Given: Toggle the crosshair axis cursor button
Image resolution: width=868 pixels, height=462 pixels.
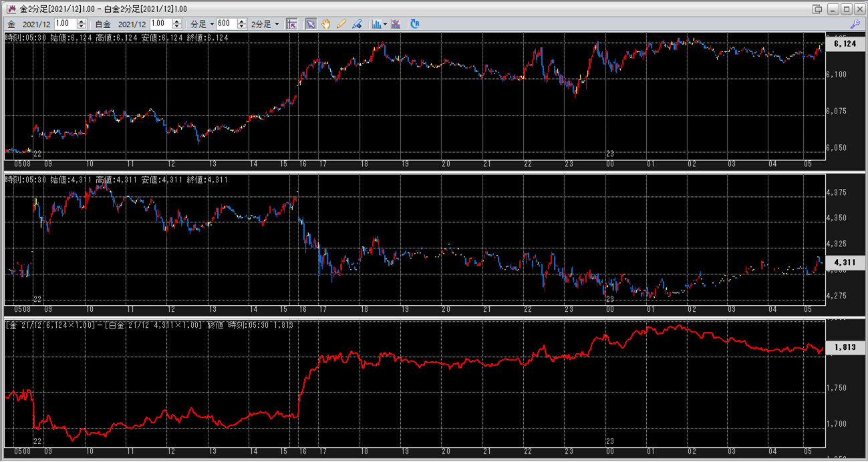Looking at the screenshot, I should (x=291, y=23).
